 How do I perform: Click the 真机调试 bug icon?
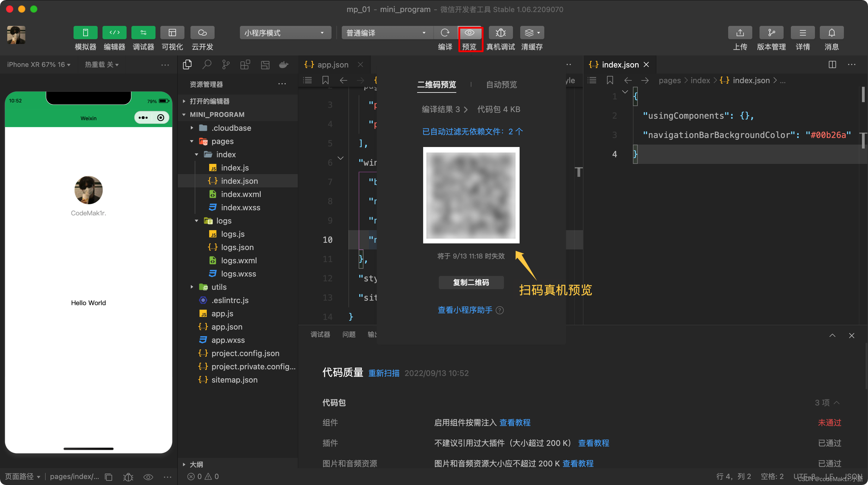(x=500, y=33)
